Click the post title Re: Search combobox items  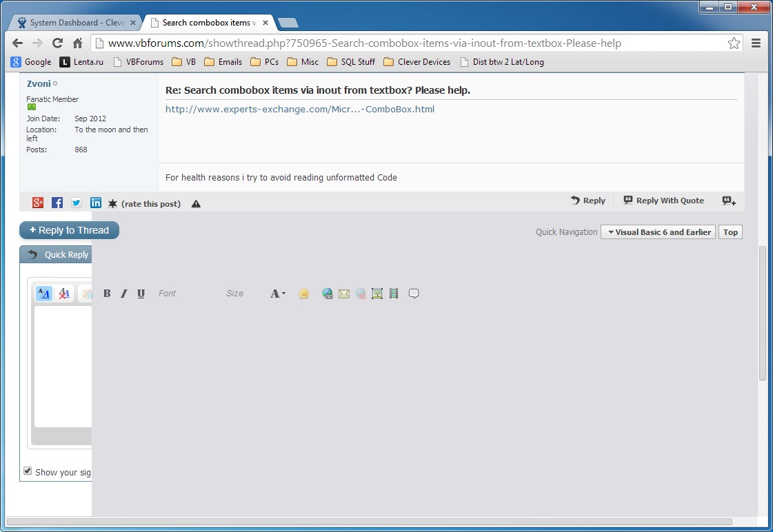coord(317,90)
